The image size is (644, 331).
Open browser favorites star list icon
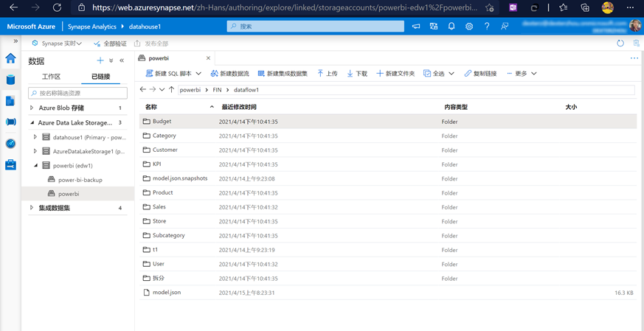(563, 7)
